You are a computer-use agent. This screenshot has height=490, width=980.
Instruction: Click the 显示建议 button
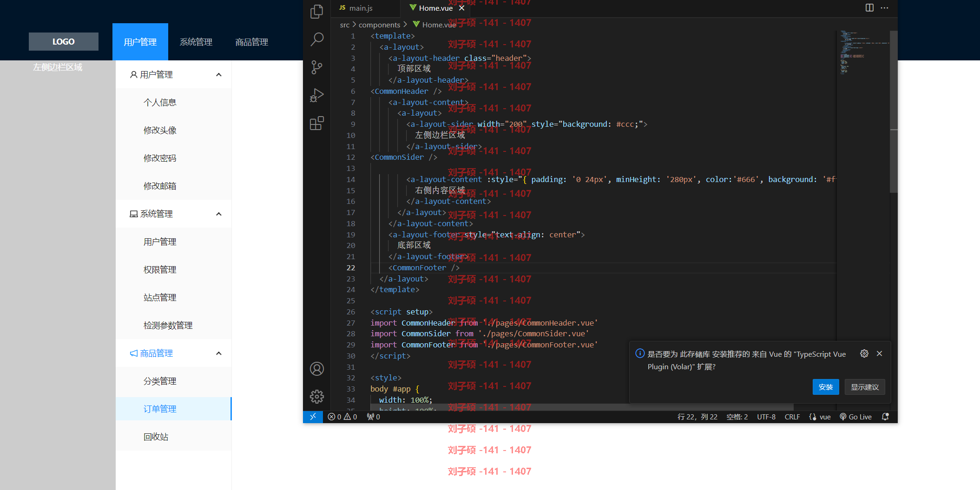tap(865, 387)
